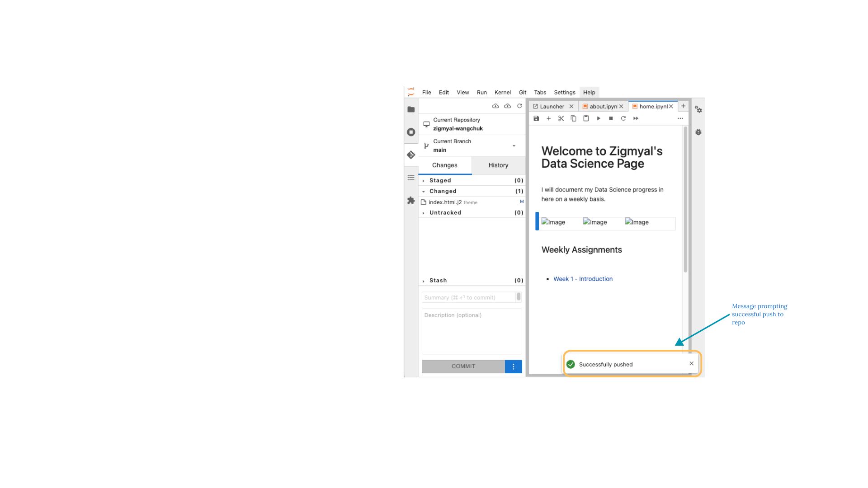868x488 pixels.
Task: Click the push changes cloud-upload icon
Action: tap(508, 106)
